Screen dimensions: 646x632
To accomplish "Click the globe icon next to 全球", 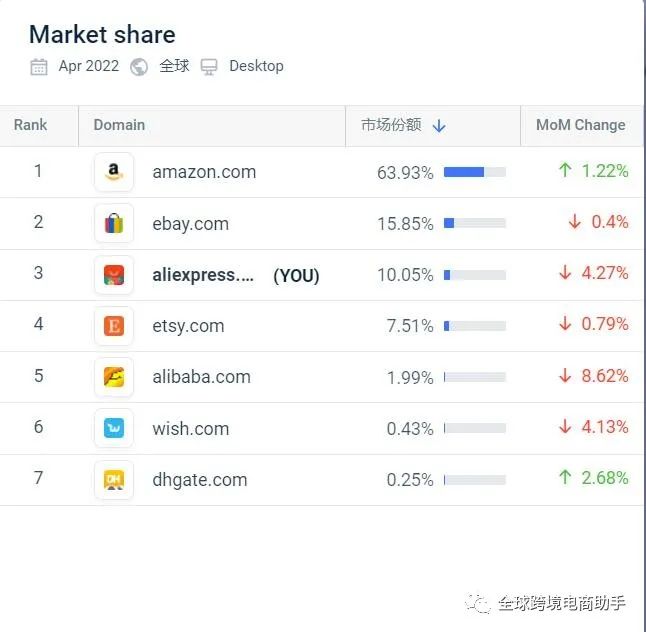I will tap(139, 67).
